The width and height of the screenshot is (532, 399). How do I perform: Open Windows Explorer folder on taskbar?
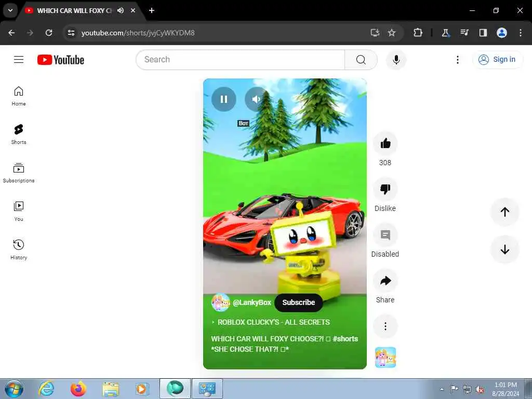pos(111,389)
